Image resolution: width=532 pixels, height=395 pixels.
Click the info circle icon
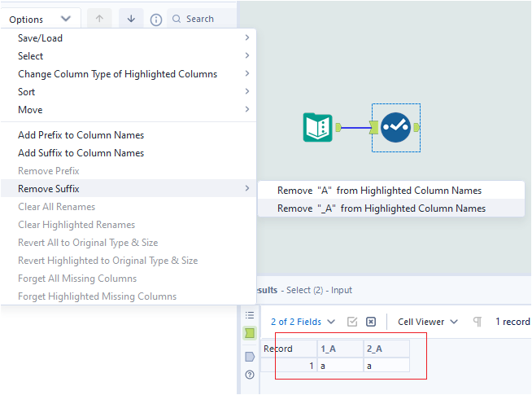156,20
